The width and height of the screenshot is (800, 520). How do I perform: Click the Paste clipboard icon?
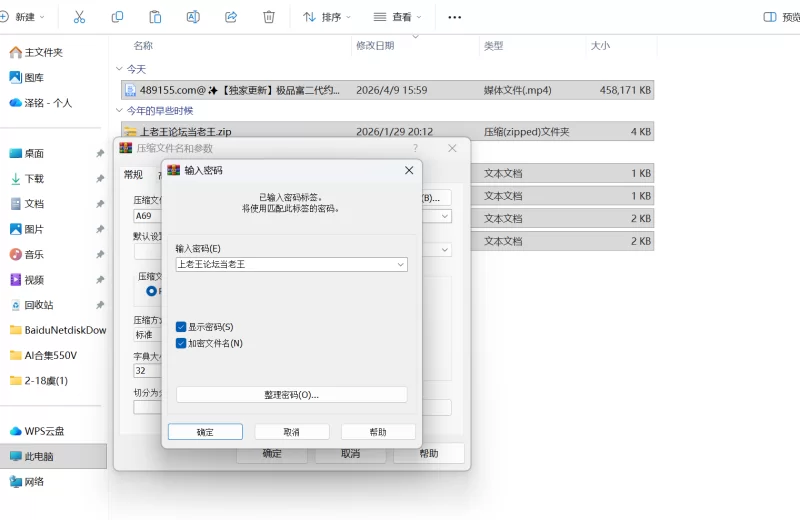click(155, 17)
